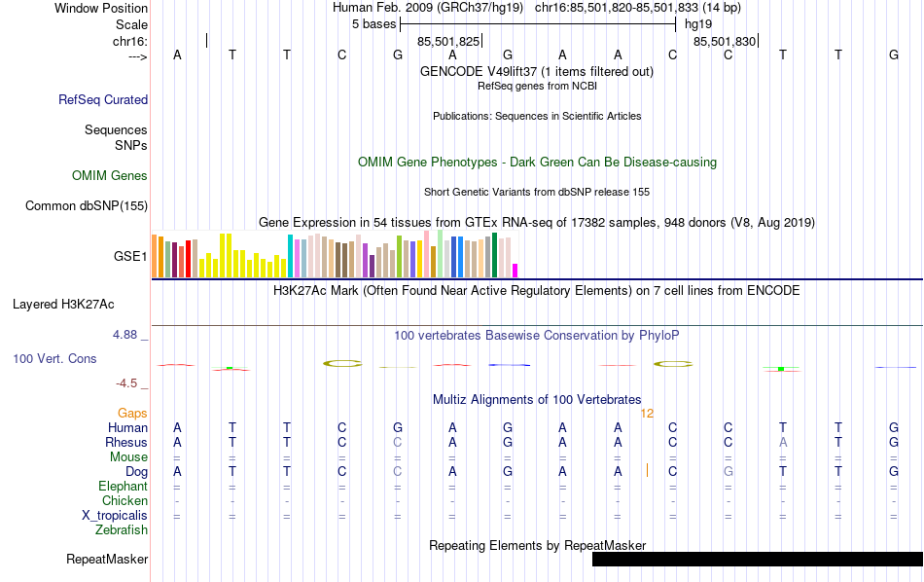Click the magenta bar in GSE1 chart
Screen dimensions: 924x582
pyautogui.click(x=515, y=271)
